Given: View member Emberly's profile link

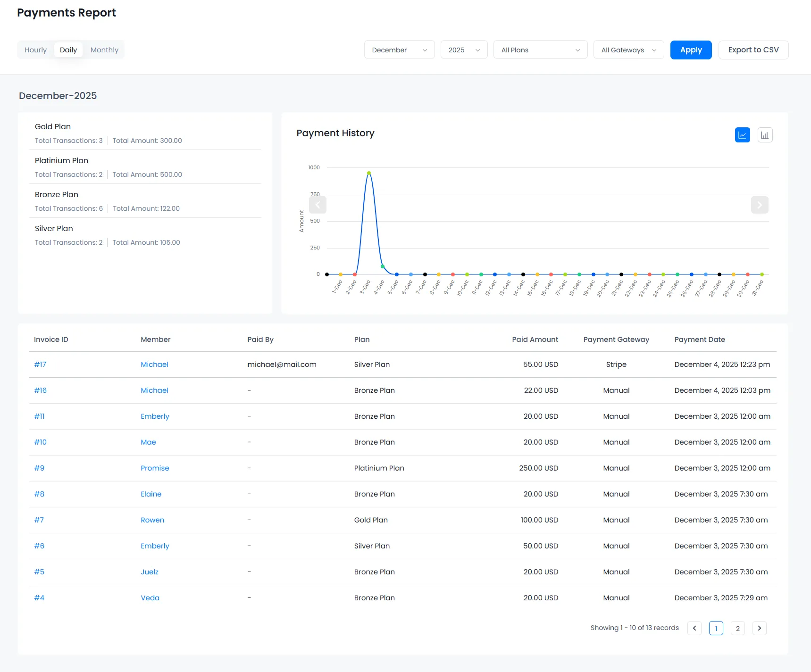Looking at the screenshot, I should 155,416.
